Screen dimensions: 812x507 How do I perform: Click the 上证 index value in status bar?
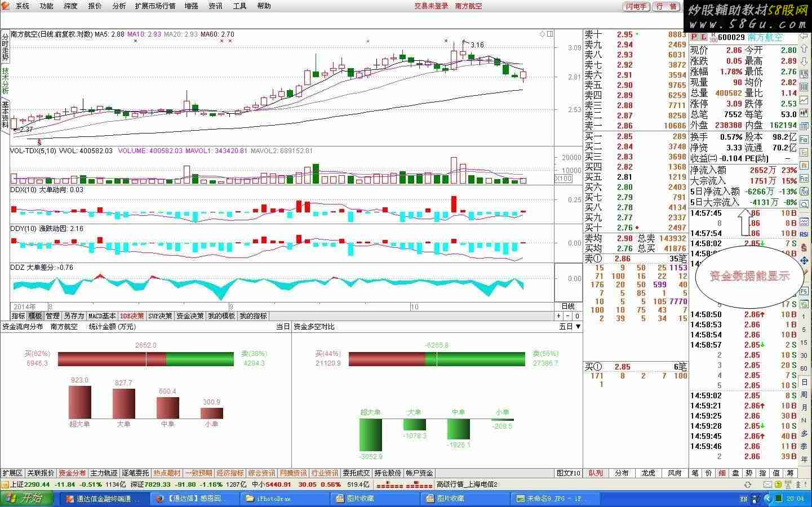(37, 484)
